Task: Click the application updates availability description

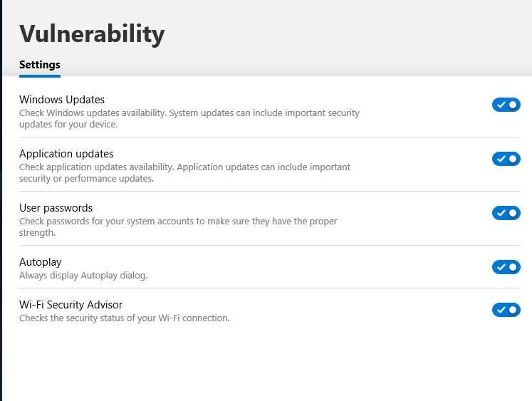Action: (x=184, y=172)
